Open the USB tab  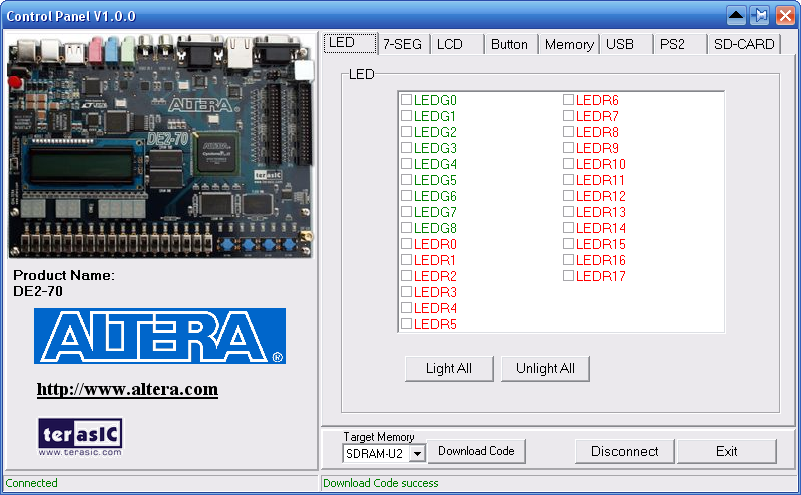(x=626, y=44)
